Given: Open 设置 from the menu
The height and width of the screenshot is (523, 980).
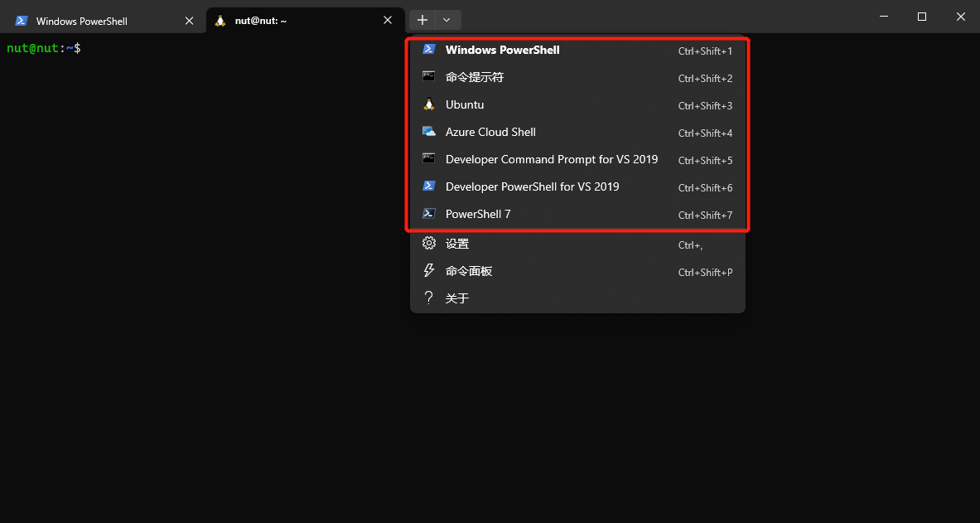Looking at the screenshot, I should [577, 244].
